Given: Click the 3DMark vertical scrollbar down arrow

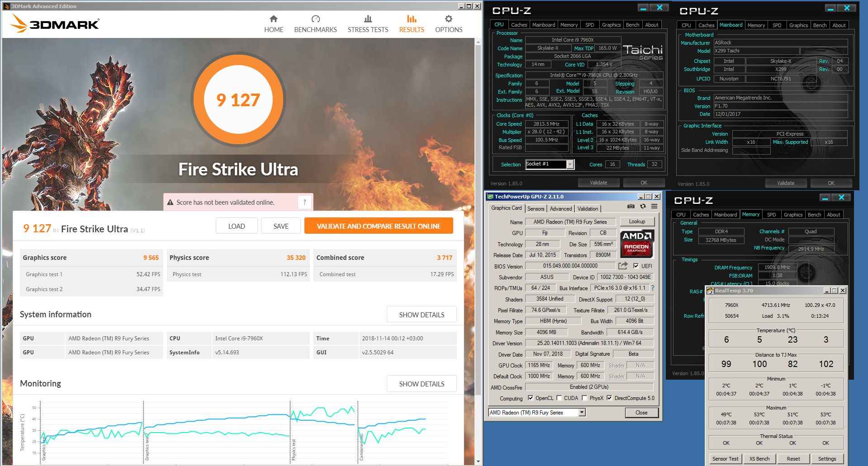Looking at the screenshot, I should click(x=478, y=461).
